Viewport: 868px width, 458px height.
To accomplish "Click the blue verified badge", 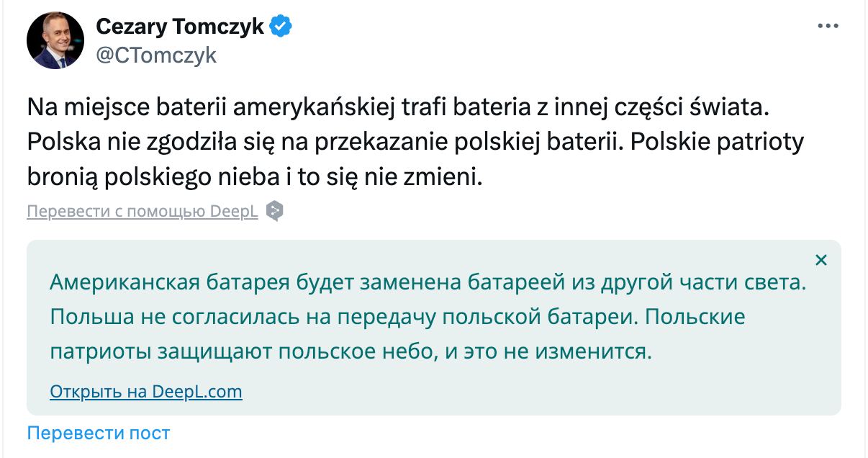I will (x=281, y=27).
